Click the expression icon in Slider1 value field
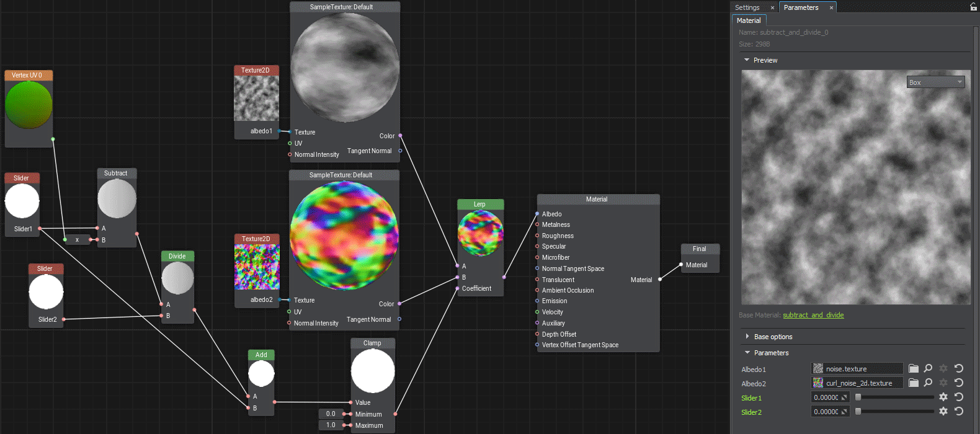Screen dimensions: 980x434 point(844,397)
